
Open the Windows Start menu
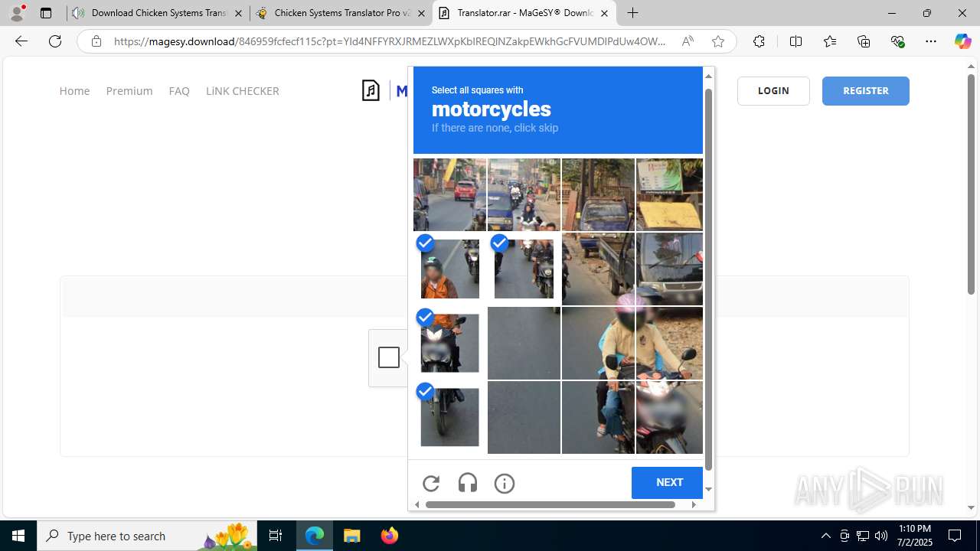click(x=18, y=536)
